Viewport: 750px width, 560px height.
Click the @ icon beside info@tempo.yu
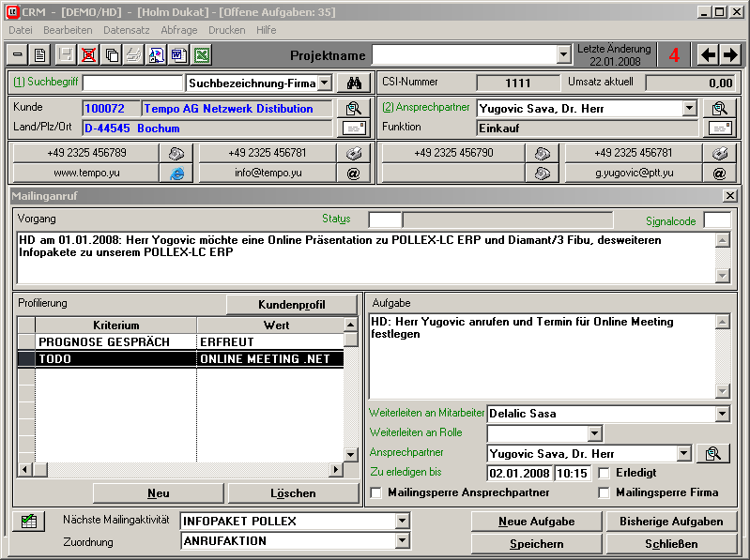coord(353,173)
